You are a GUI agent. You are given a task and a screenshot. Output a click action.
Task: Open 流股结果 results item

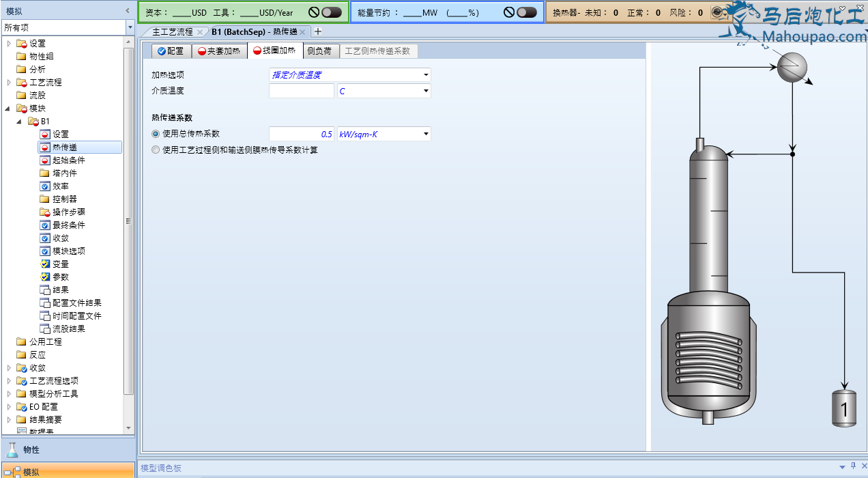tap(68, 329)
